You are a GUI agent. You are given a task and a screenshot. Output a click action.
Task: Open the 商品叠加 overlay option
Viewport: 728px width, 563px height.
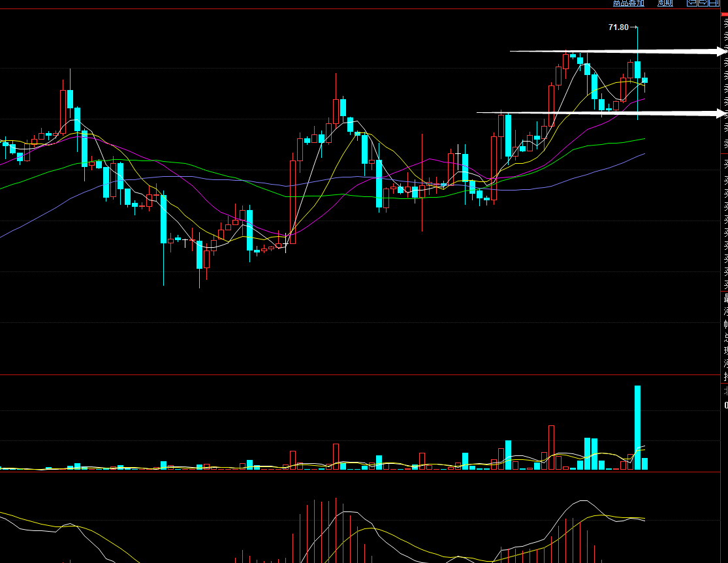(628, 3)
